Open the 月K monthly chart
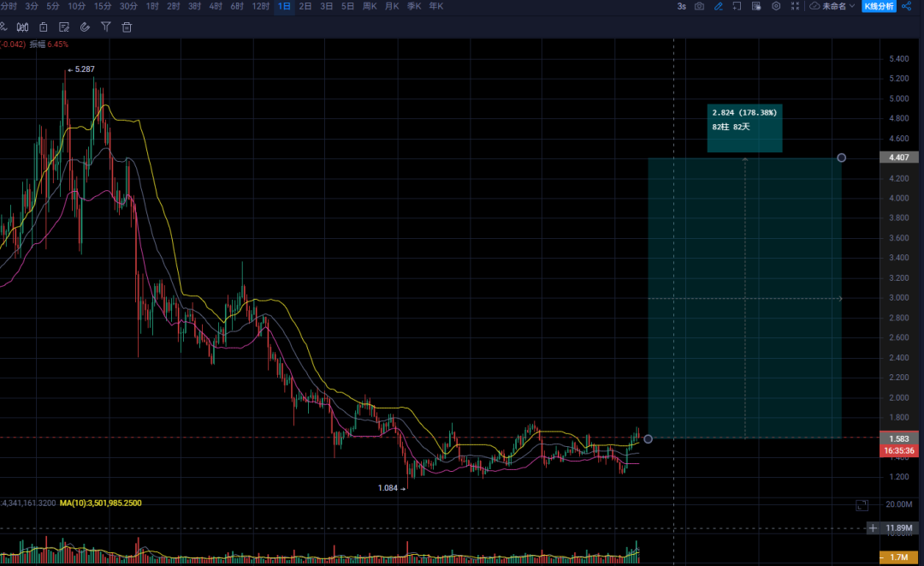 pos(392,7)
